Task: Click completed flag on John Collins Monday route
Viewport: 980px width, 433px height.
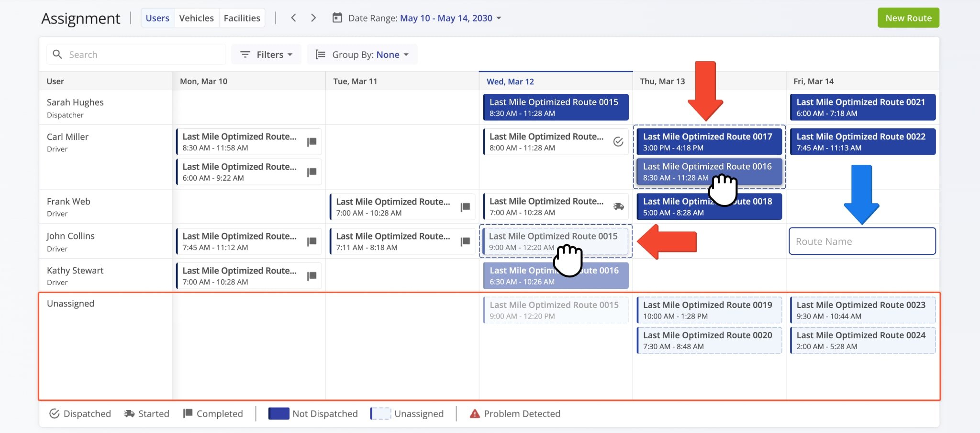Action: 312,241
